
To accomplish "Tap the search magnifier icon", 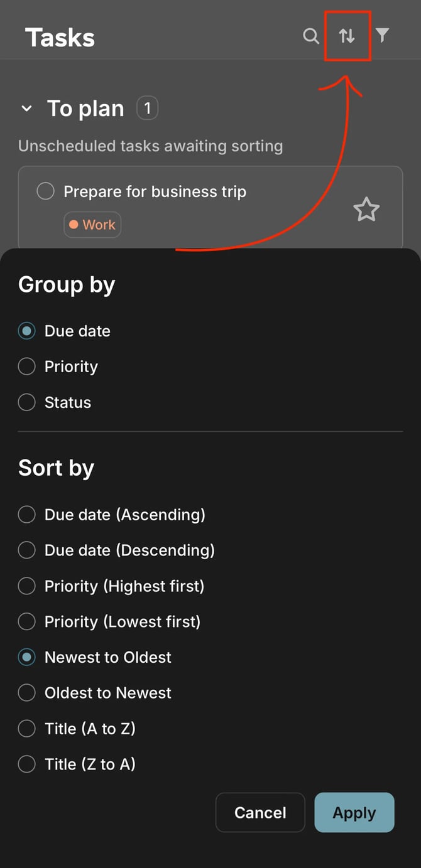I will coord(311,36).
